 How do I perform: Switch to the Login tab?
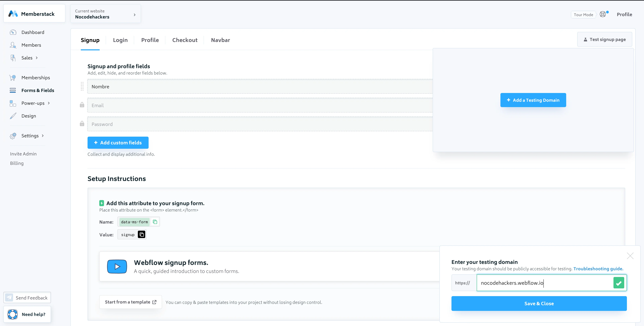120,40
